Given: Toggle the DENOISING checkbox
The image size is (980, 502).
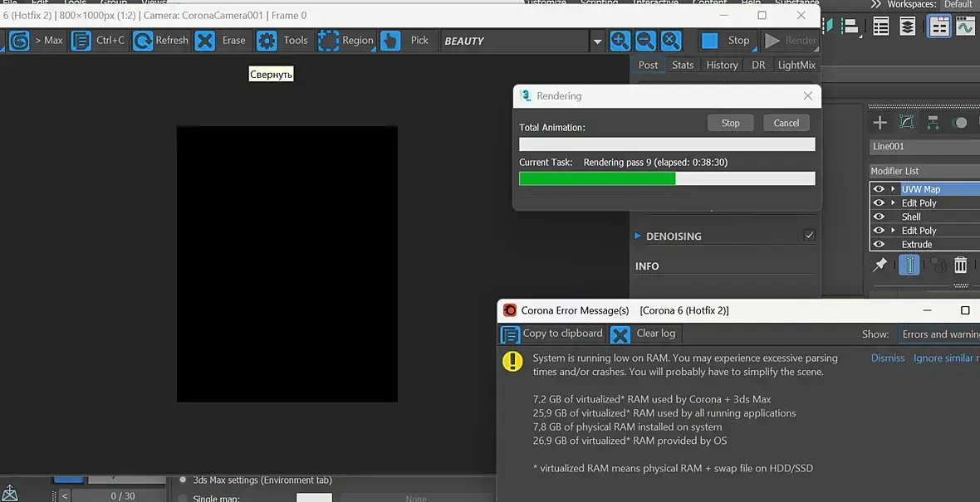Looking at the screenshot, I should click(x=810, y=236).
